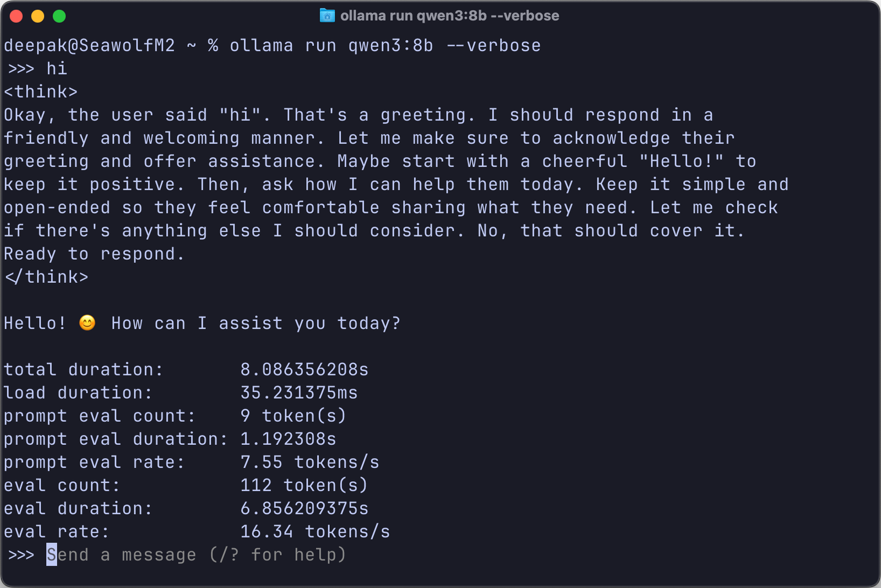Click the yellow minimize window button

[x=37, y=17]
